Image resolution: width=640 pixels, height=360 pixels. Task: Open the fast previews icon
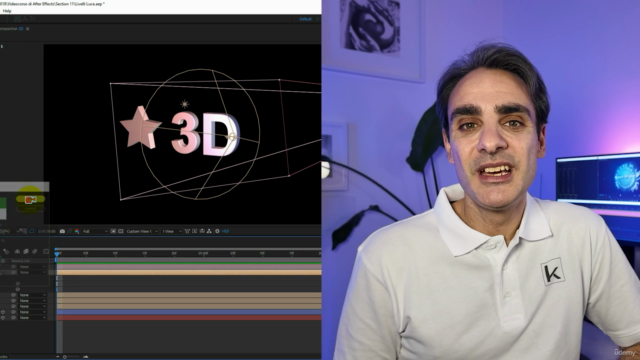tap(194, 231)
